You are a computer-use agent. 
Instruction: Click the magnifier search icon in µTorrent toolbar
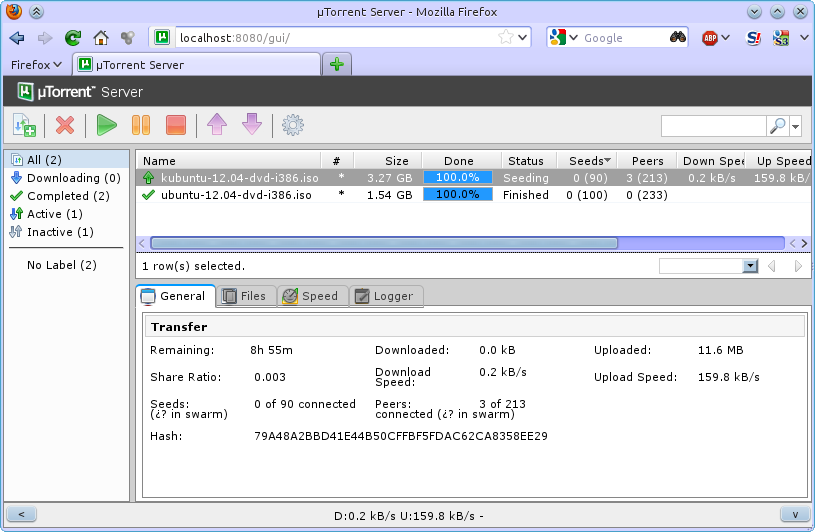(778, 126)
